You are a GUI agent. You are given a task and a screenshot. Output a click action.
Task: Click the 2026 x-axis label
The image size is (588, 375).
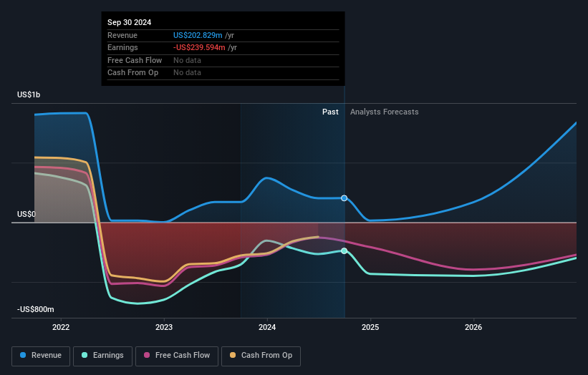[473, 328]
